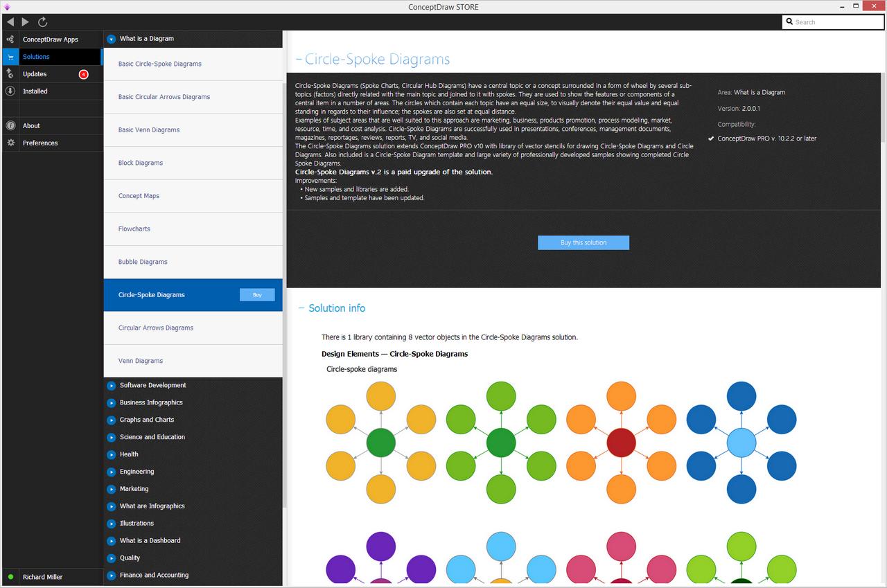Collapse the What is a Diagram category

[112, 39]
